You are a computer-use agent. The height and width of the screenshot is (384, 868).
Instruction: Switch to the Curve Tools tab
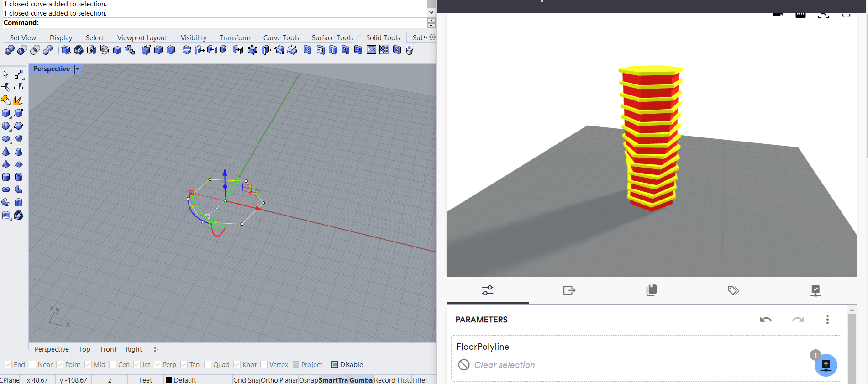point(281,38)
